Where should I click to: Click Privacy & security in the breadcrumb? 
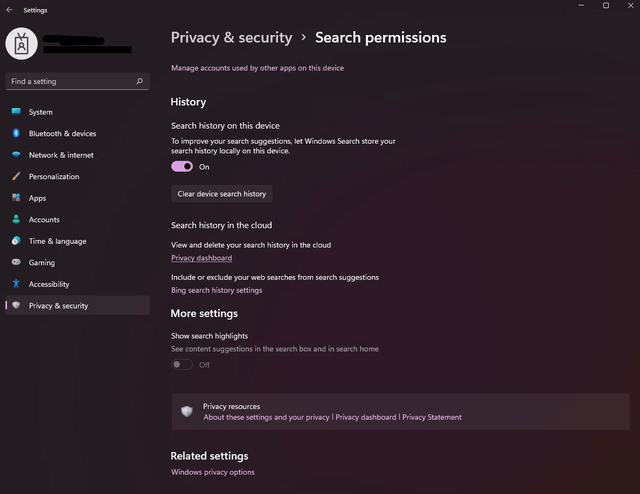(x=231, y=38)
